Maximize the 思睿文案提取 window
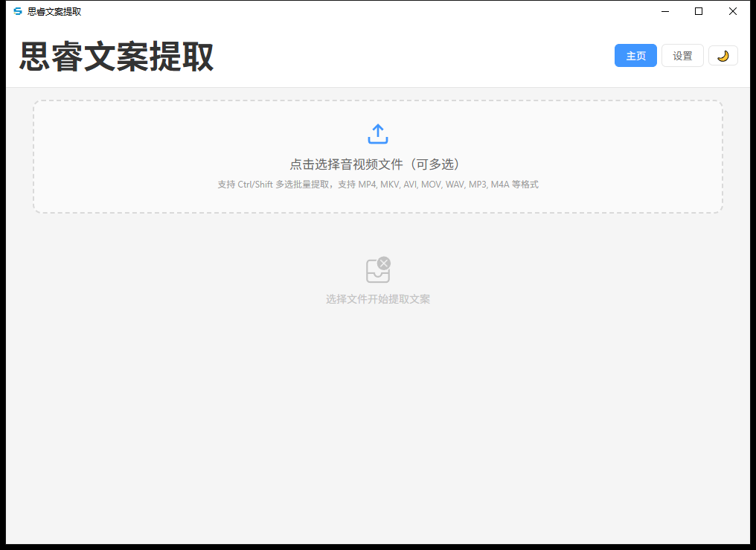This screenshot has height=550, width=756. pyautogui.click(x=698, y=11)
